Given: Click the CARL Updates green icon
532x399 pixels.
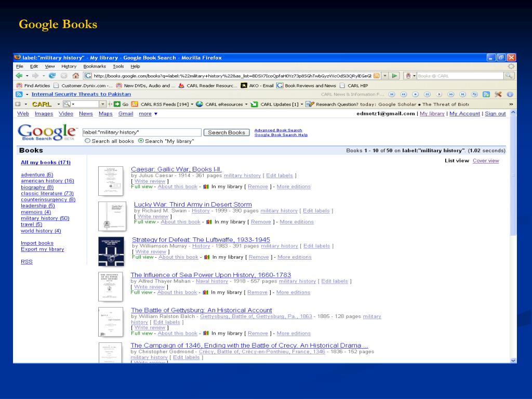Looking at the screenshot, I should [x=254, y=104].
